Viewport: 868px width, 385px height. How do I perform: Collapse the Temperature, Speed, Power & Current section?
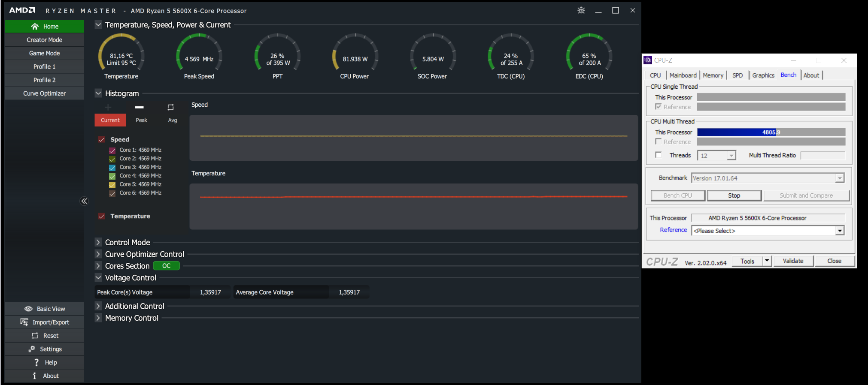tap(98, 24)
